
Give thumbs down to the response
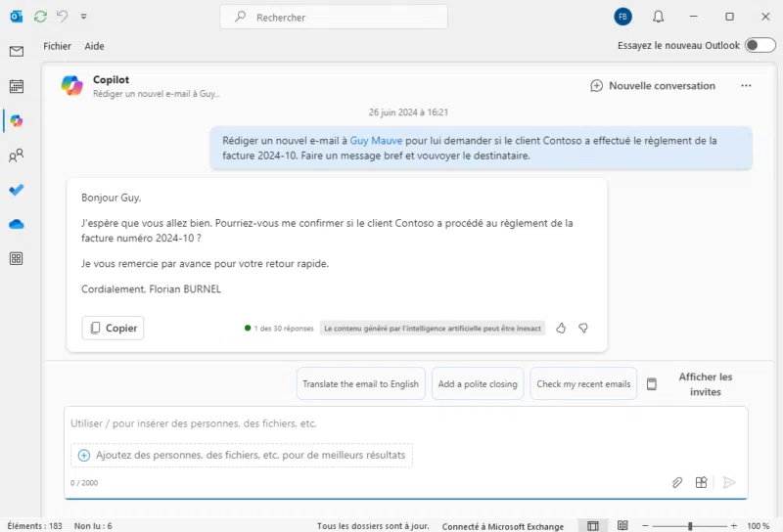pos(582,328)
